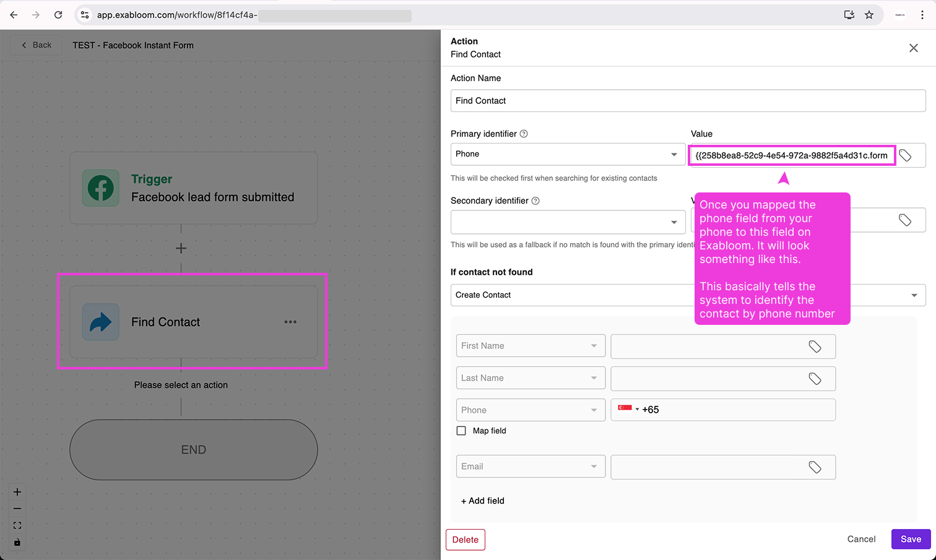The image size is (936, 560).
Task: Click the plus icon below Trigger node
Action: (x=181, y=248)
